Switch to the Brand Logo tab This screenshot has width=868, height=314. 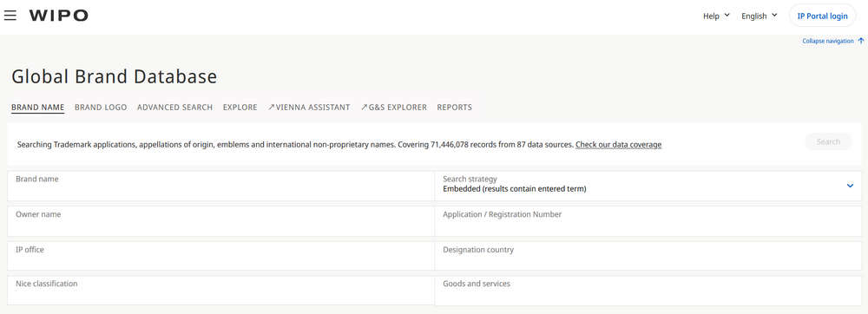point(101,108)
